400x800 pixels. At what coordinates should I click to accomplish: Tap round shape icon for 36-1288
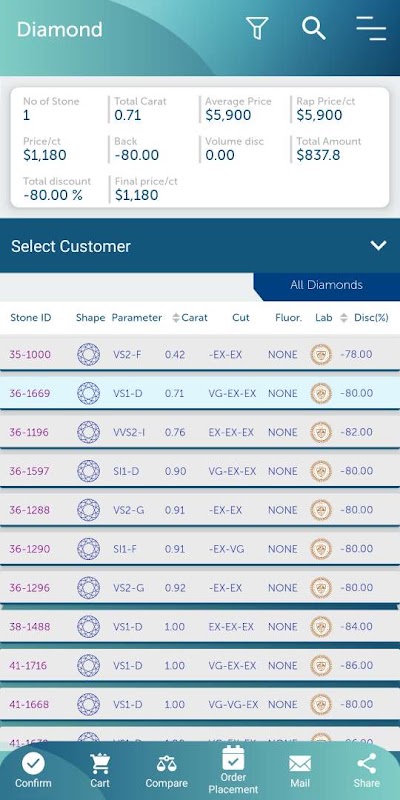pyautogui.click(x=88, y=510)
